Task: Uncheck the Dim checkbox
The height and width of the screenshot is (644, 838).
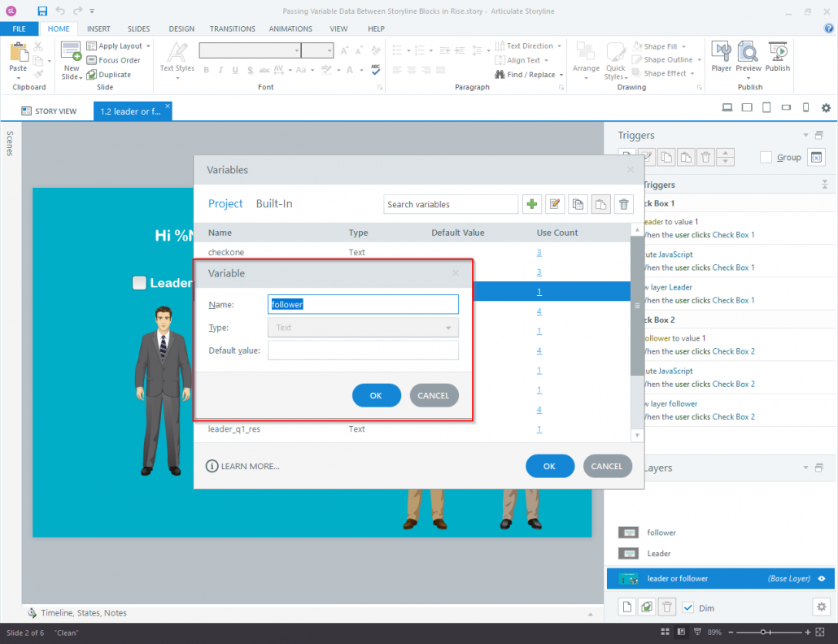Action: click(x=687, y=607)
